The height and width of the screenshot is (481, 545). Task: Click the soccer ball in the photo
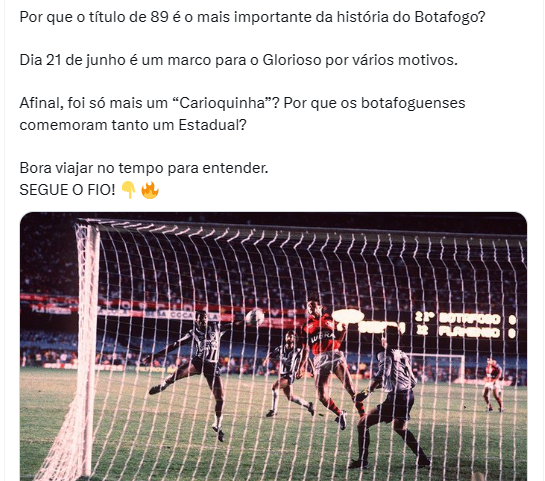pos(255,317)
